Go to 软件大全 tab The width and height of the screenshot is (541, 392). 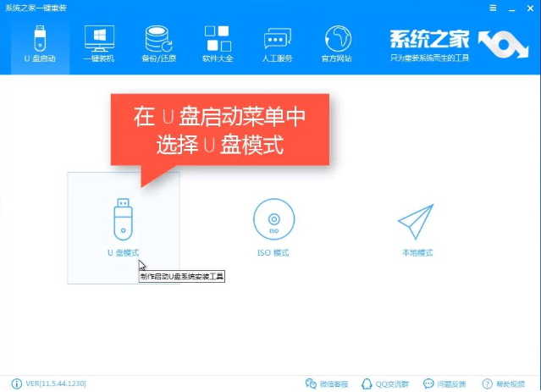(218, 44)
